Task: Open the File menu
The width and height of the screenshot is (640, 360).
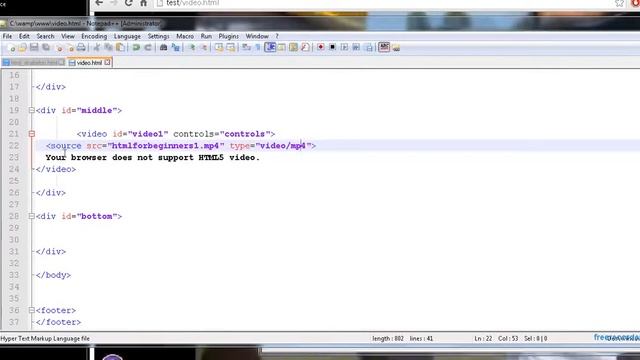Action: pyautogui.click(x=7, y=36)
